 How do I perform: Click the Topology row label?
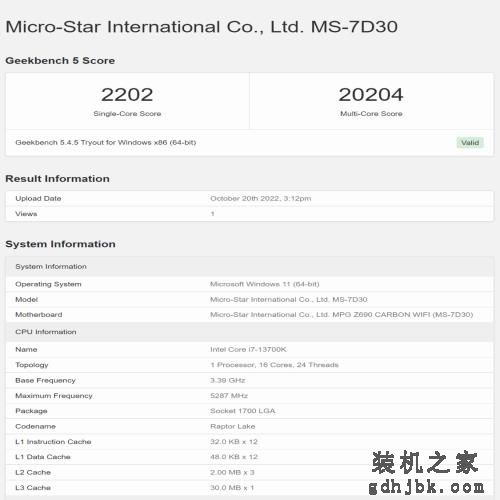[x=32, y=365]
